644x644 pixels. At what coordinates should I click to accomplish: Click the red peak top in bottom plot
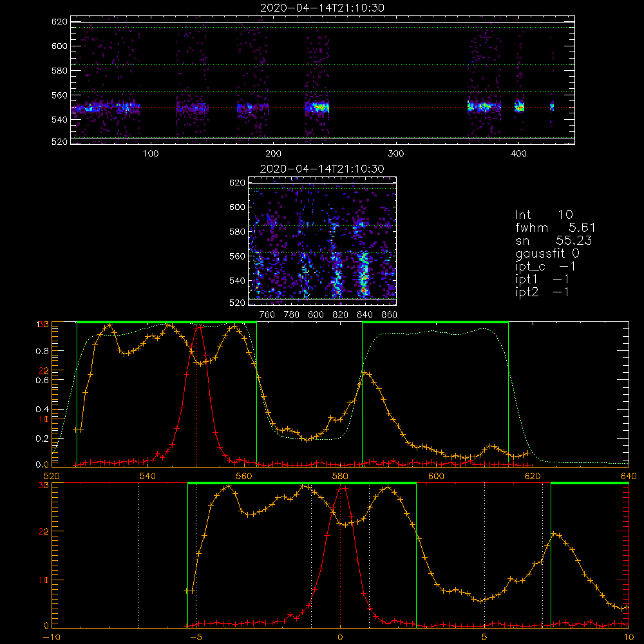tap(342, 488)
